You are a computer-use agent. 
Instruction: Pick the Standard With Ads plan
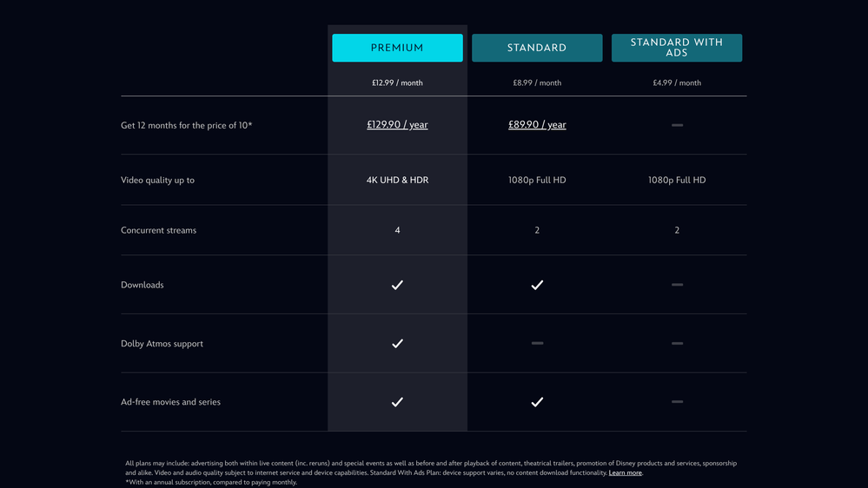point(677,48)
